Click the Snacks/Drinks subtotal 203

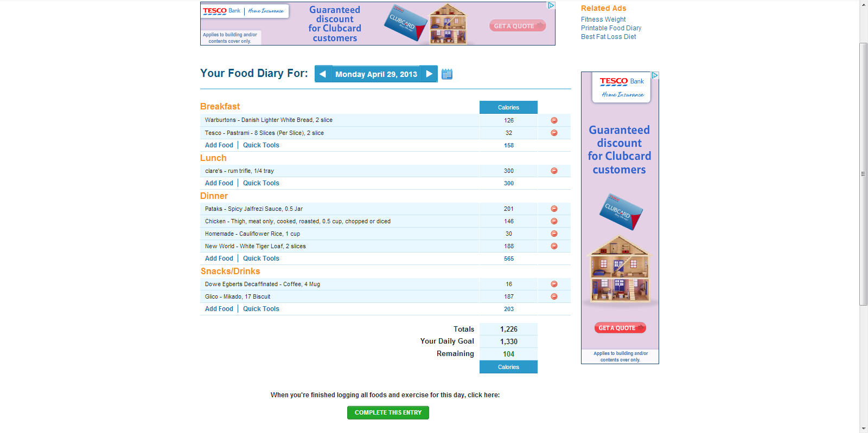tap(508, 309)
